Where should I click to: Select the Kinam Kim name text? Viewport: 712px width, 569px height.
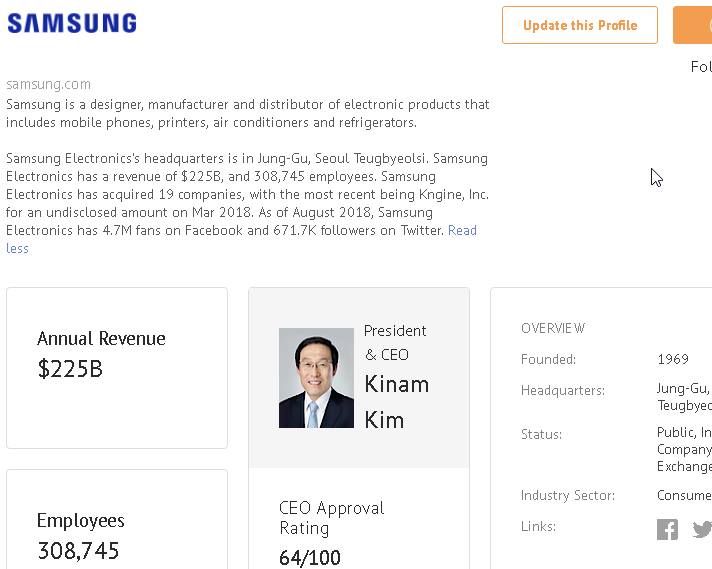coord(397,401)
